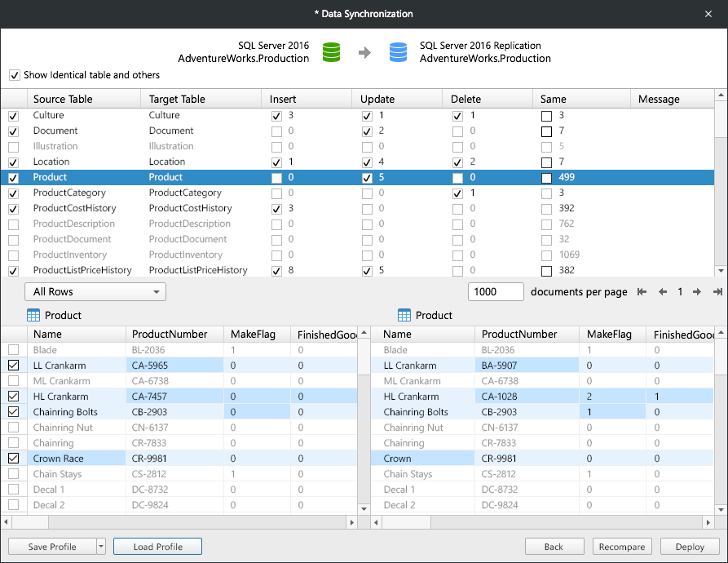The width and height of the screenshot is (728, 563).
Task: Click the Load Profile button
Action: click(x=158, y=547)
